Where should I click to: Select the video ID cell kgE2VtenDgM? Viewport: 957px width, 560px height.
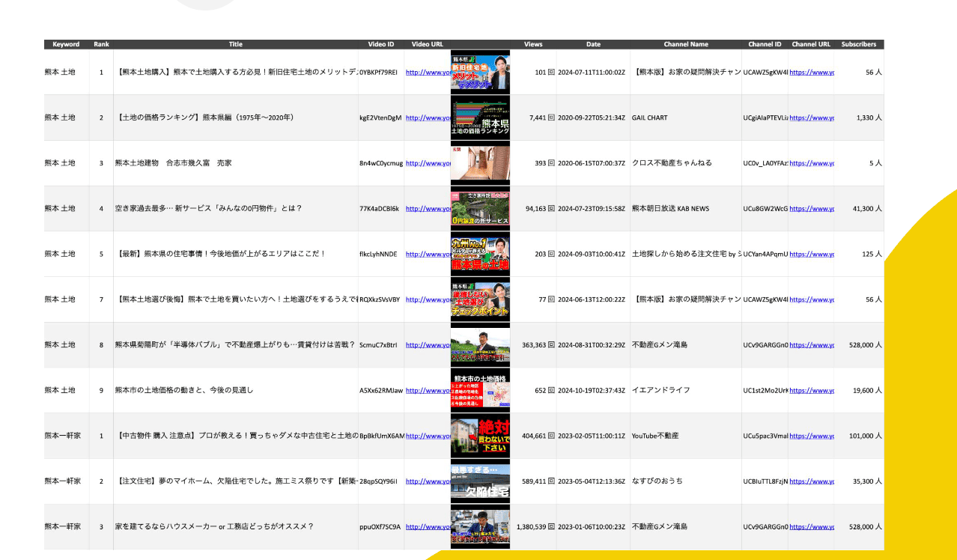380,118
